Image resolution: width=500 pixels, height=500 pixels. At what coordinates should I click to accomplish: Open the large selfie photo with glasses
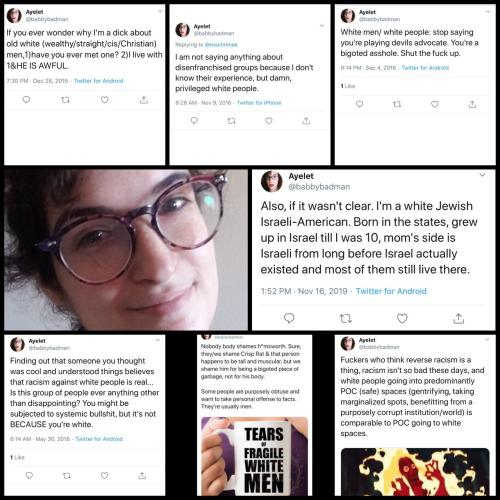pyautogui.click(x=126, y=250)
